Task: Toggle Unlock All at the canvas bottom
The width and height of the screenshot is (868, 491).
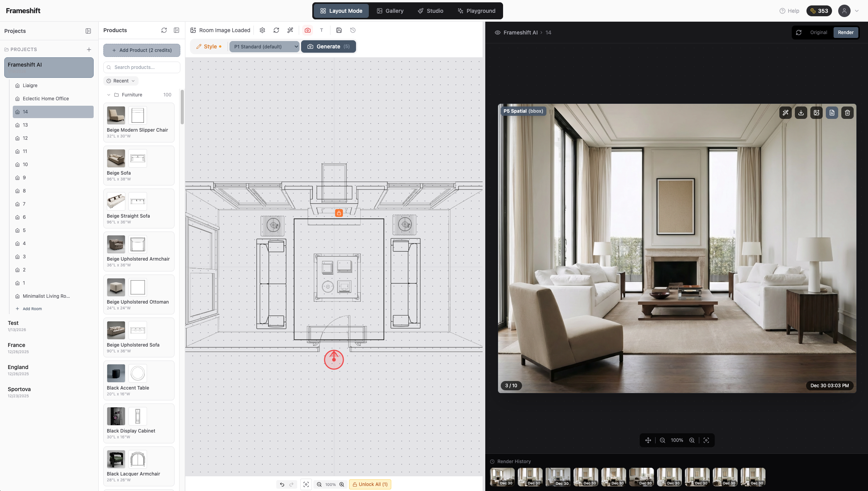Action: point(370,484)
